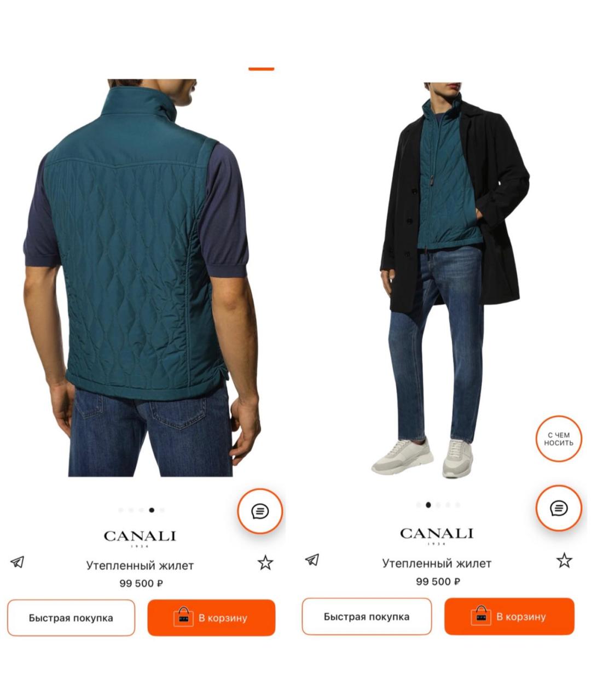Add right vest to favorites with star

564,560
